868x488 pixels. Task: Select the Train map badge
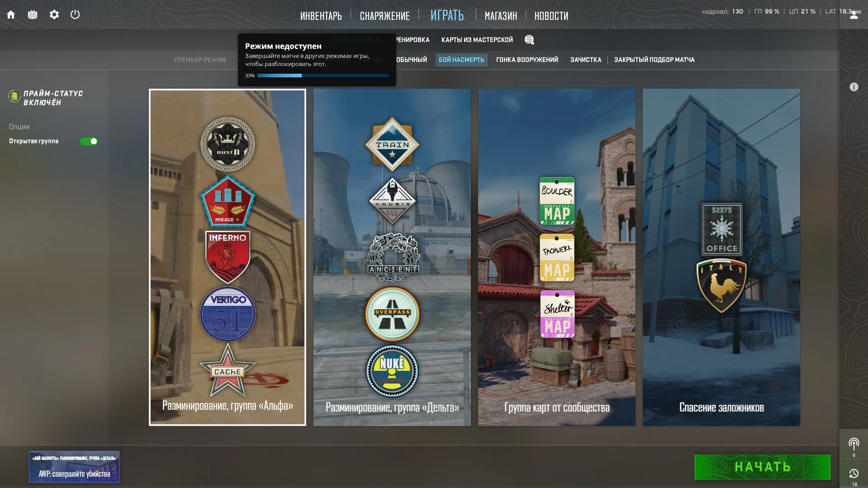pos(392,144)
